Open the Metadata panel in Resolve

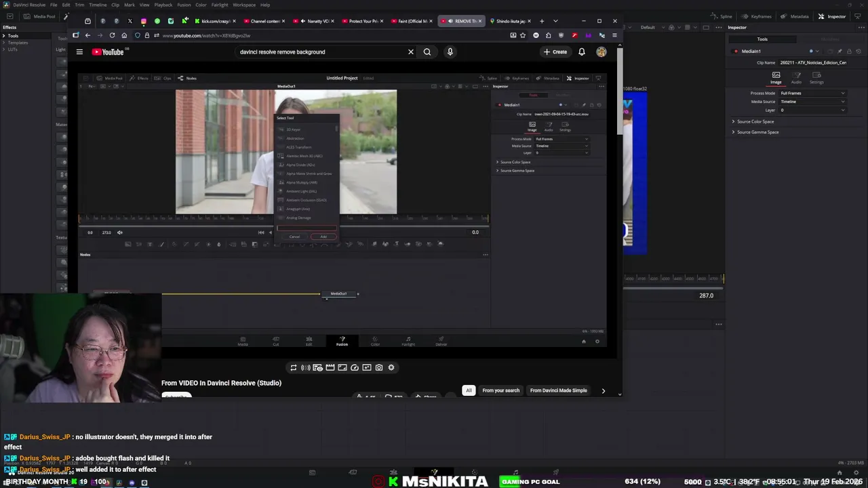[x=795, y=16]
